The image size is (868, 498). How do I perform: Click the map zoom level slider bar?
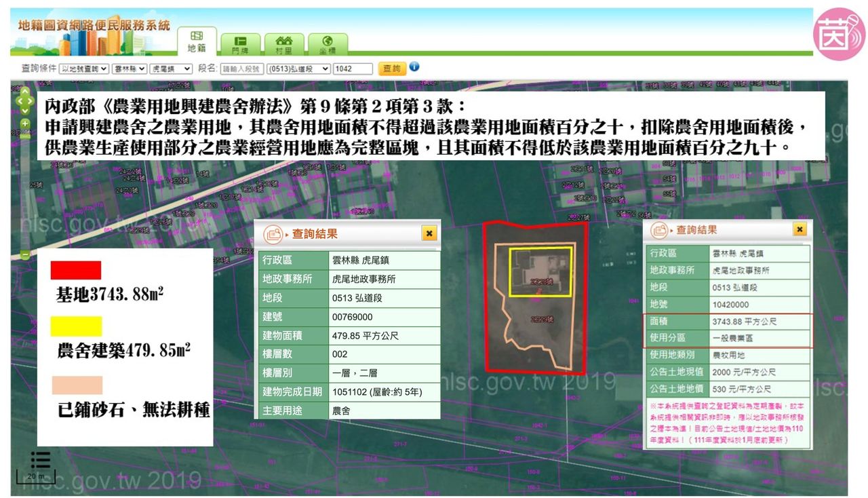[25, 190]
